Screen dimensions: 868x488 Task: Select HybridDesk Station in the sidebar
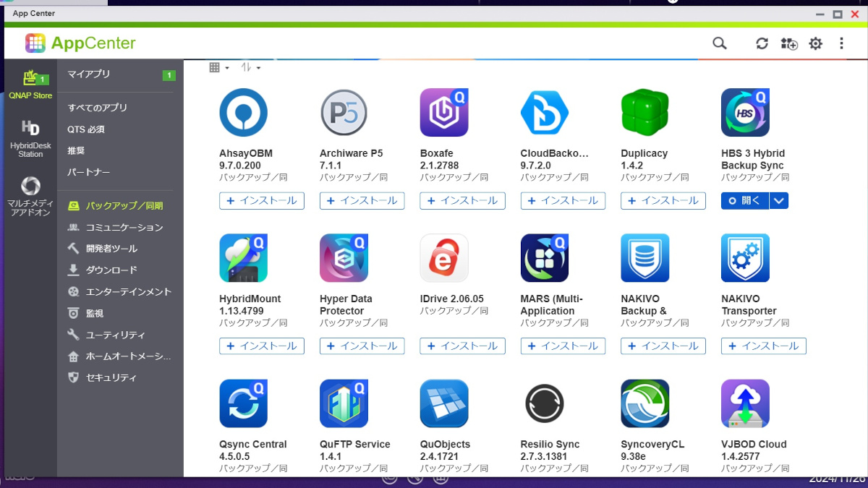click(x=30, y=139)
